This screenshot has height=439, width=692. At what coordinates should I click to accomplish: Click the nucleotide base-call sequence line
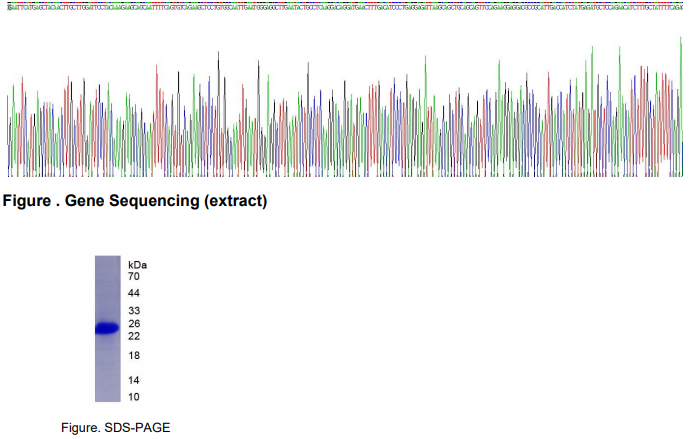click(x=345, y=8)
